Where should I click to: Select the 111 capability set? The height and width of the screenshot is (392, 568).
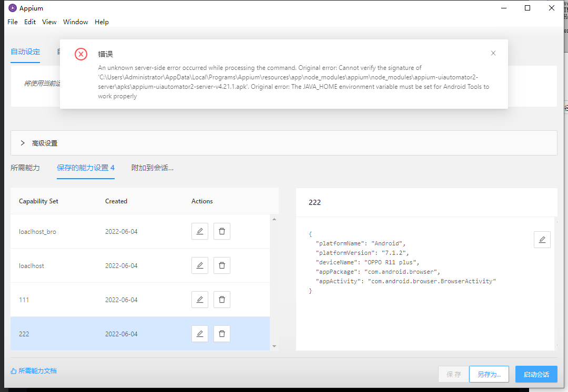coord(140,300)
